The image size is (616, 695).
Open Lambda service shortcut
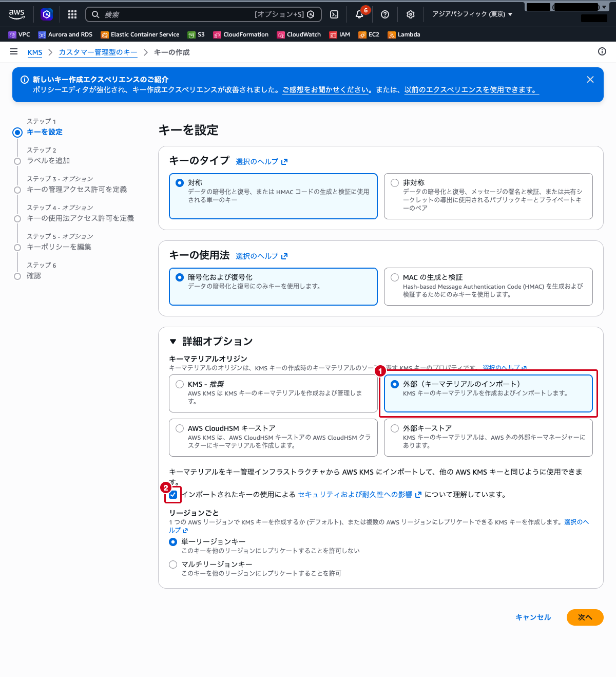[404, 34]
